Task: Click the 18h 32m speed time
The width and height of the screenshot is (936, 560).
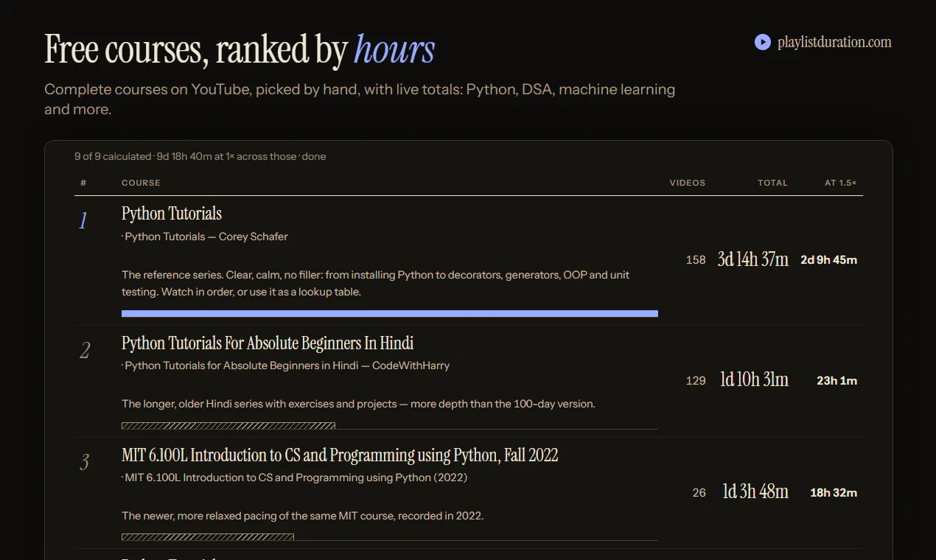Action: pos(834,493)
